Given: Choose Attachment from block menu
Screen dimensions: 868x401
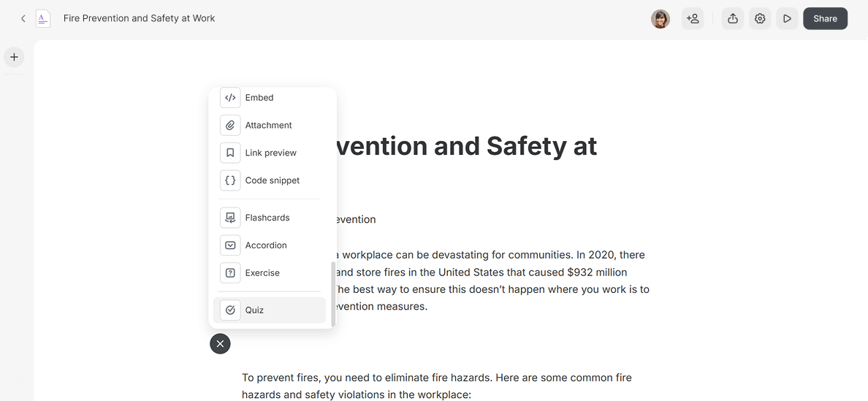Looking at the screenshot, I should pyautogui.click(x=270, y=125).
